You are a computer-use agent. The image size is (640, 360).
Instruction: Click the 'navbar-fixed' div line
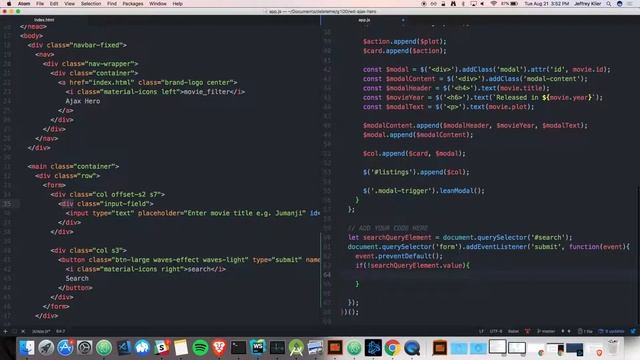click(77, 45)
